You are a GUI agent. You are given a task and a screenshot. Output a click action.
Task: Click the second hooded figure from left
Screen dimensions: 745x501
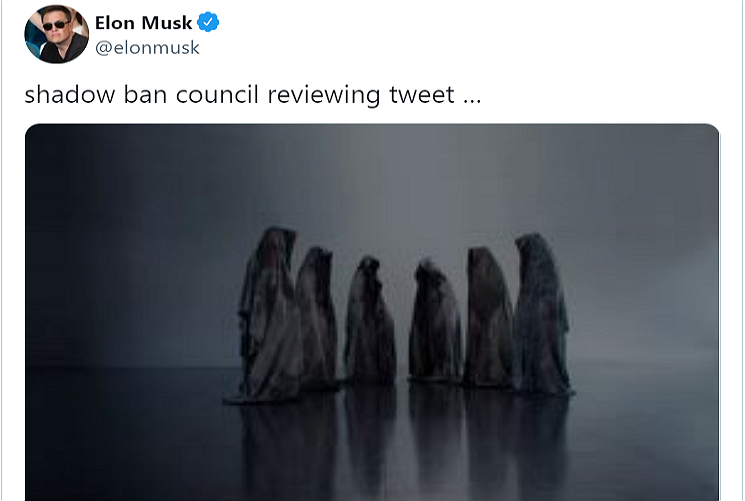[x=317, y=318]
